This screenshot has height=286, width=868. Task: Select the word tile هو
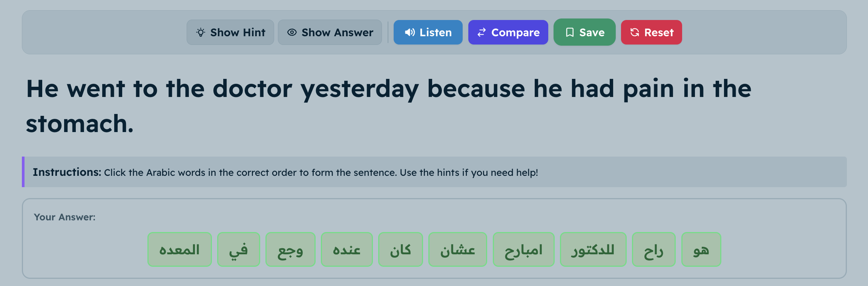click(x=701, y=249)
